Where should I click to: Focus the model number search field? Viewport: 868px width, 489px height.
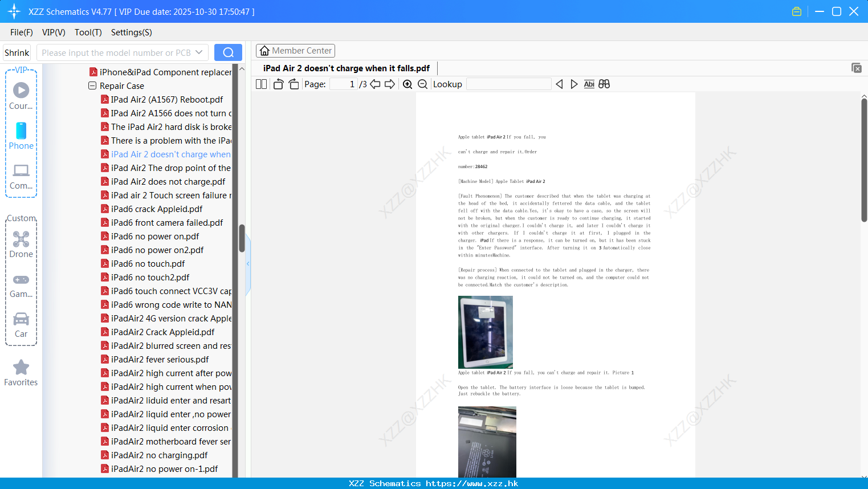(x=116, y=52)
